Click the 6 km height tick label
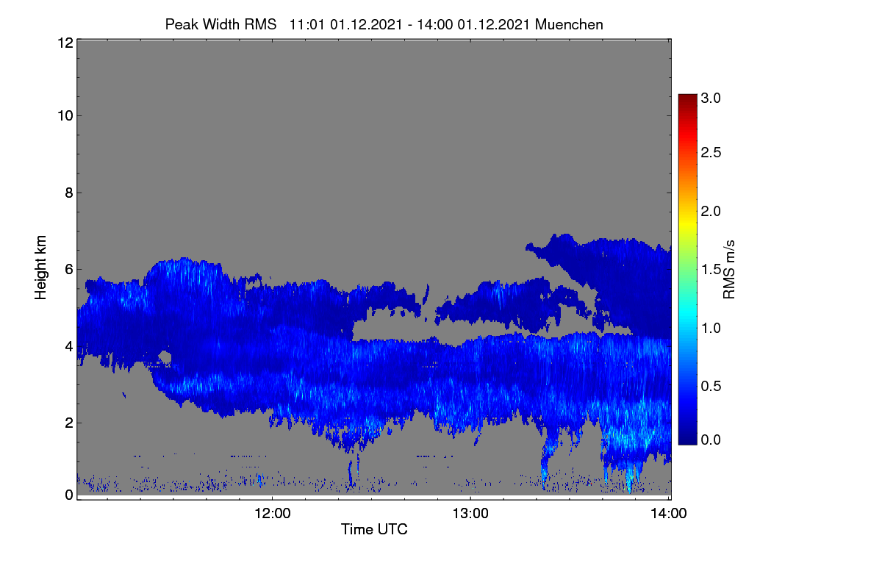882x588 pixels. point(68,269)
